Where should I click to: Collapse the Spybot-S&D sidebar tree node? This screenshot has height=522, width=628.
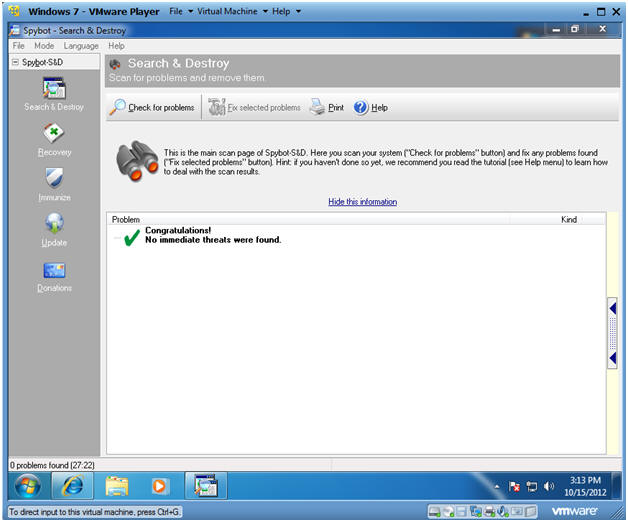(15, 62)
